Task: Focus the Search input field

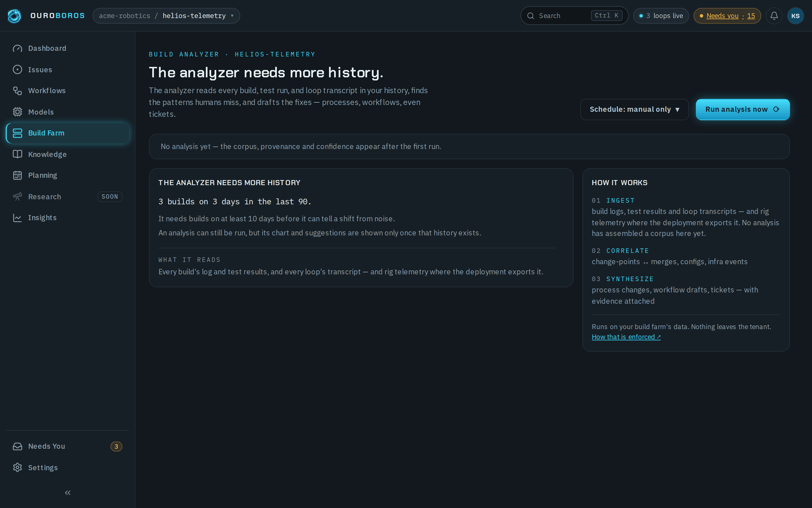Action: coord(574,16)
